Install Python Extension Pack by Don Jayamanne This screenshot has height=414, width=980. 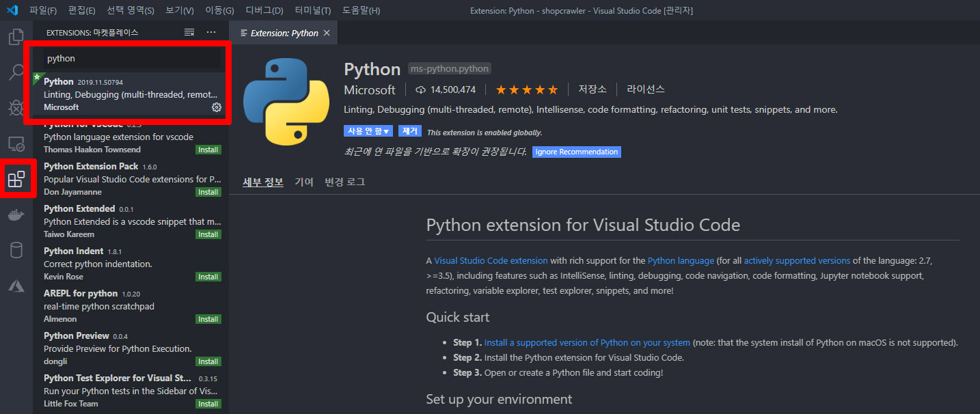208,192
